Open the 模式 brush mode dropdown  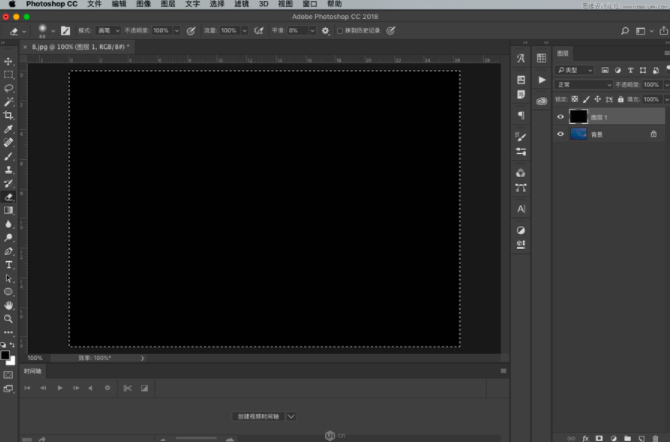pos(107,31)
